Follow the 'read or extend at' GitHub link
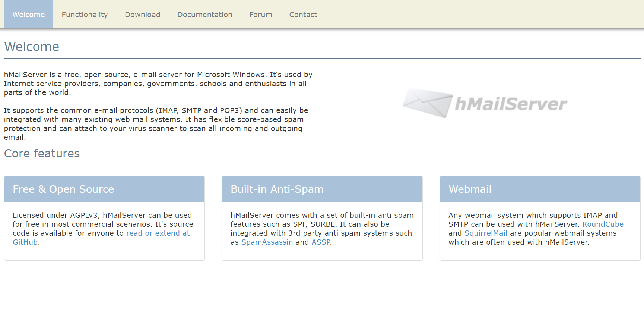 (x=158, y=233)
